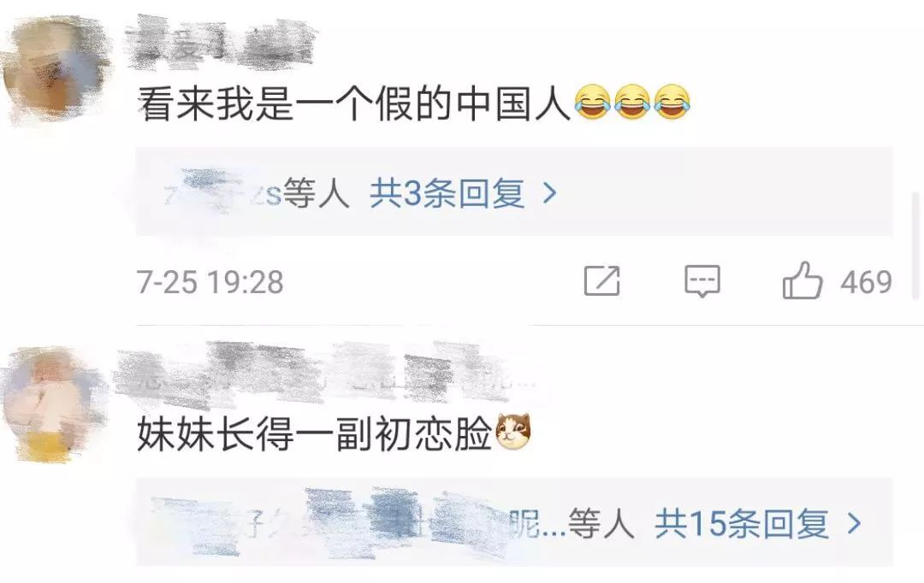
Task: Expand replies via chevron after 共15条回复
Action: click(854, 523)
